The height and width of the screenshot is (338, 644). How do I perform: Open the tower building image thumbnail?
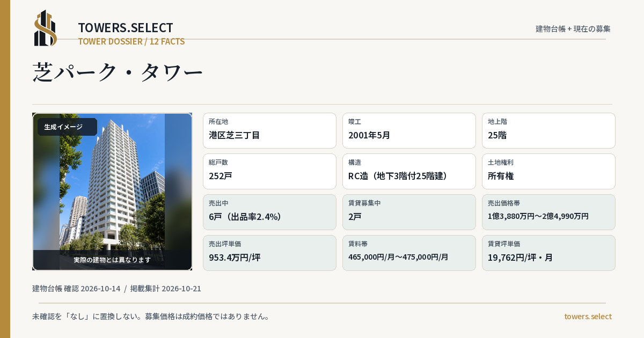pos(112,192)
